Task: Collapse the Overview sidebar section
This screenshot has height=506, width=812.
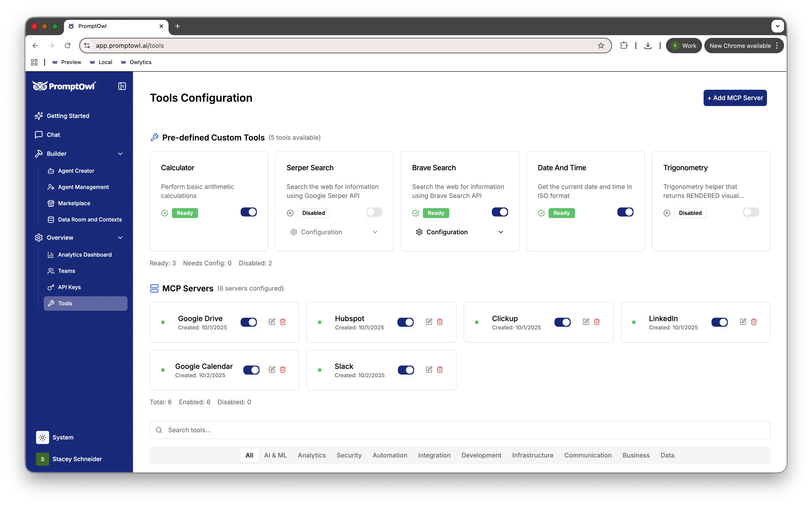Action: click(x=120, y=238)
